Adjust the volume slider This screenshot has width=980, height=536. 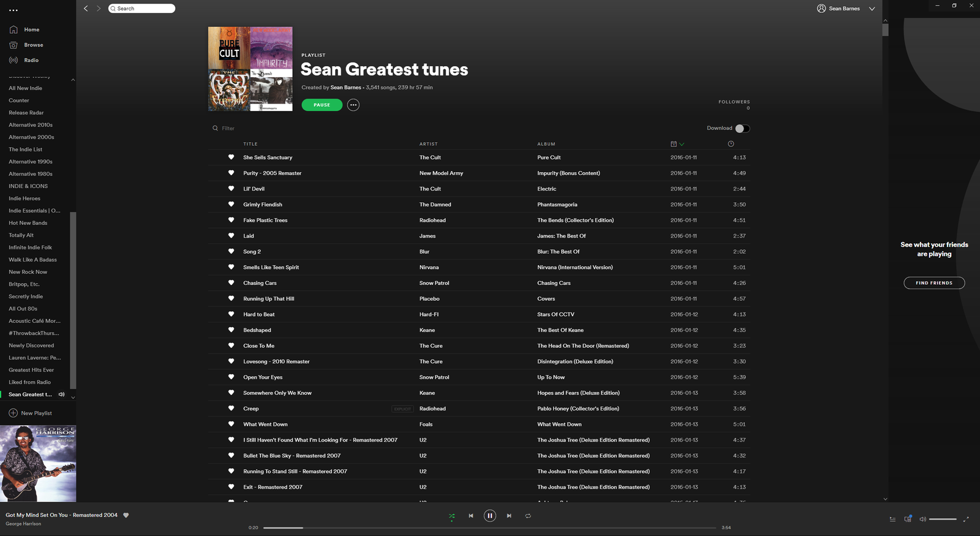pyautogui.click(x=943, y=519)
